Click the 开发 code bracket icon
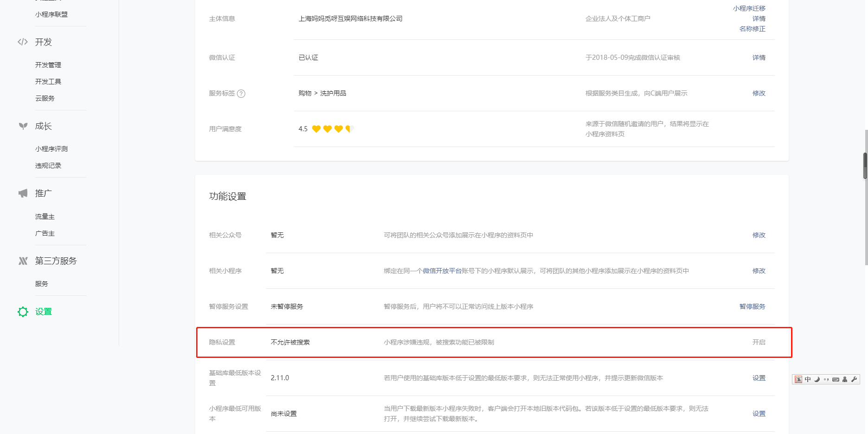Viewport: 868px width, 434px height. (x=23, y=42)
